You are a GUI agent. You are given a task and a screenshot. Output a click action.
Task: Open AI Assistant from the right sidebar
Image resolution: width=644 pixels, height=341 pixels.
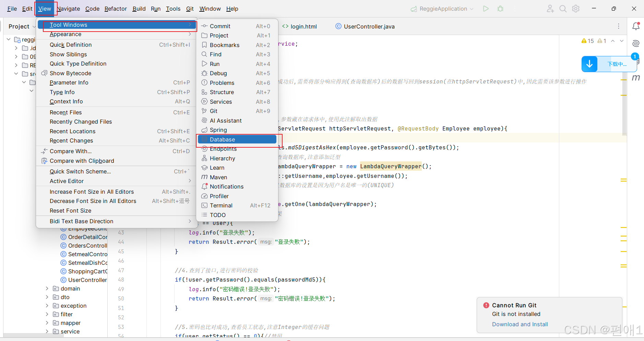tap(636, 43)
